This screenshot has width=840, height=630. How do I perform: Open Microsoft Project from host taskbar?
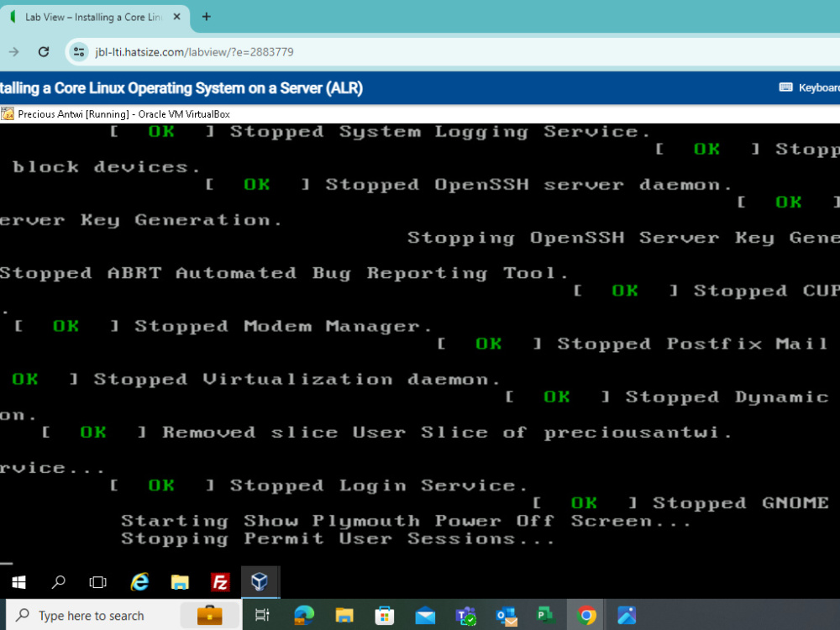545,616
